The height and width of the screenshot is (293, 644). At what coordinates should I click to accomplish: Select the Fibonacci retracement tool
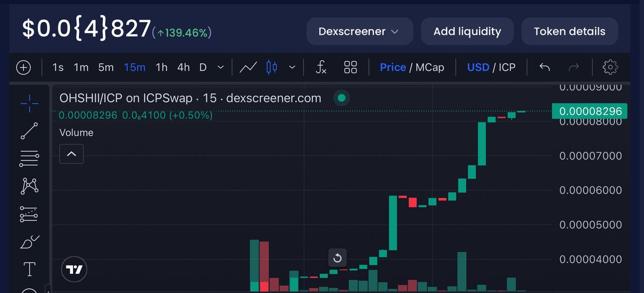coord(29,158)
